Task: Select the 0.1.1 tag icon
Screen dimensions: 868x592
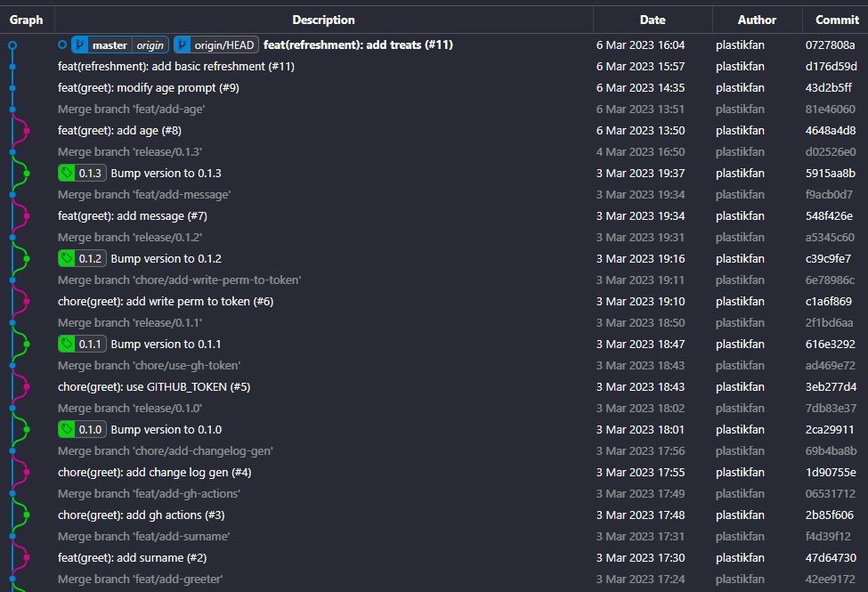Action: click(67, 344)
